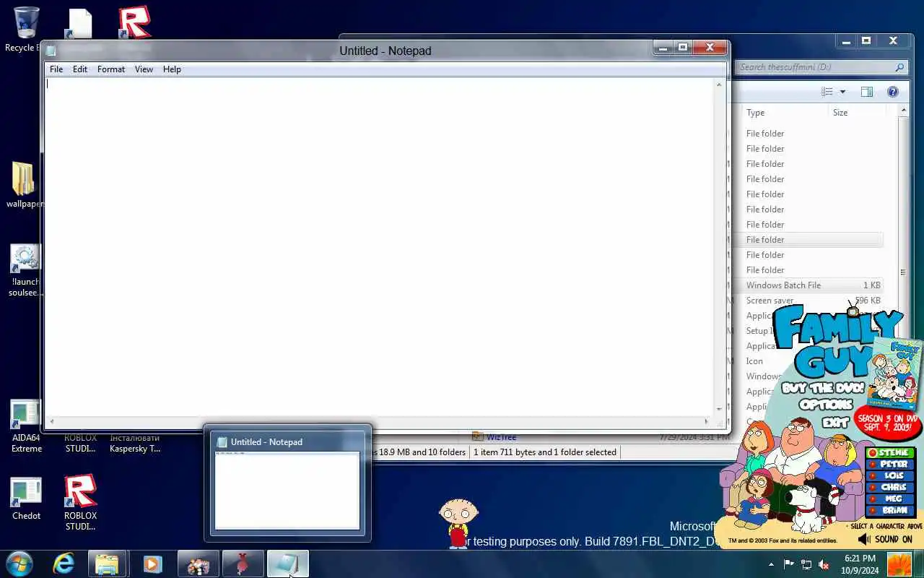Viewport: 924px width, 578px height.
Task: Click the muted volume tray icon
Action: tap(824, 564)
